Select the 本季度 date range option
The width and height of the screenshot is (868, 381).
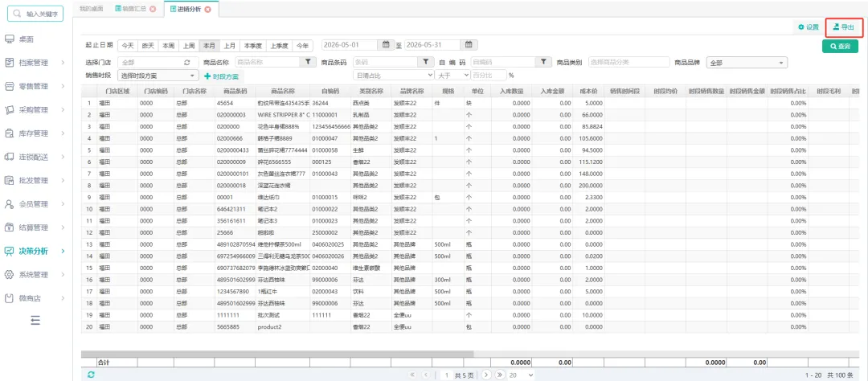[253, 45]
